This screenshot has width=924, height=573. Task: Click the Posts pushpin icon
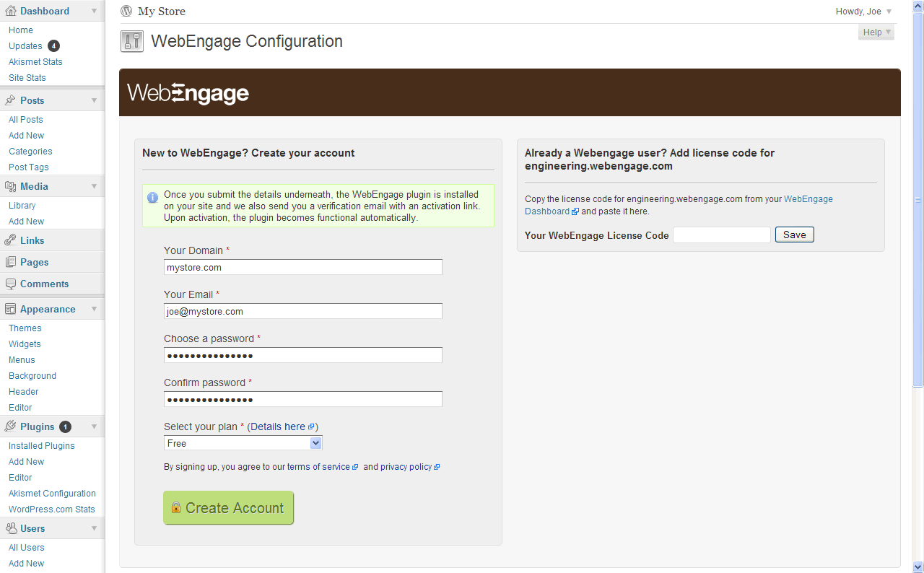(11, 100)
